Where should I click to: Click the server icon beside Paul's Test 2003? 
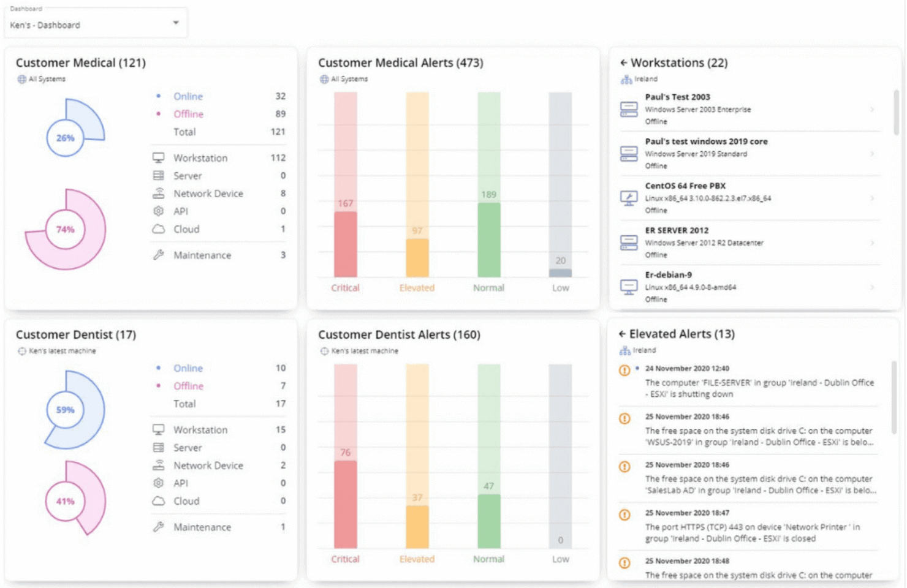[x=628, y=109]
